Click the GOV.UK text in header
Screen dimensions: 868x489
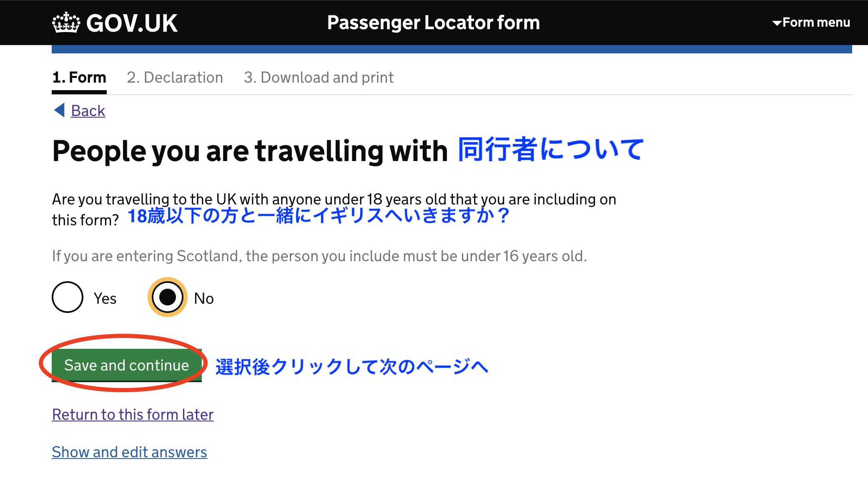(x=132, y=23)
